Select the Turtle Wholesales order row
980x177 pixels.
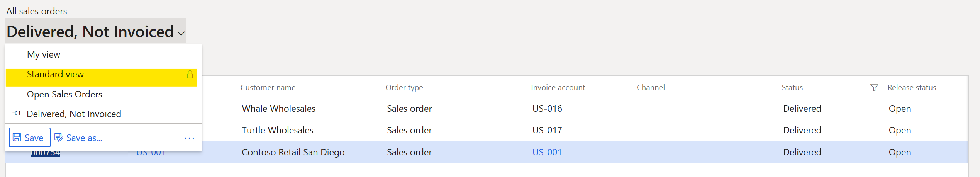487,130
